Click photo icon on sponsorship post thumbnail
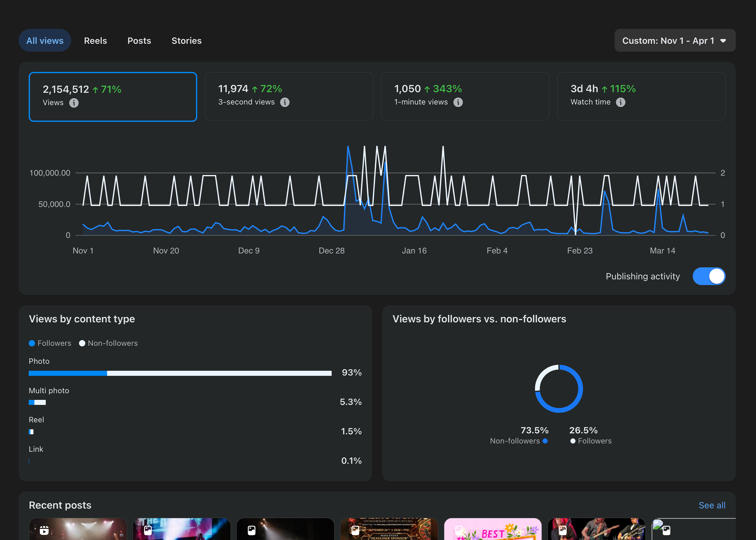Viewport: 756px width, 540px height. click(x=355, y=530)
